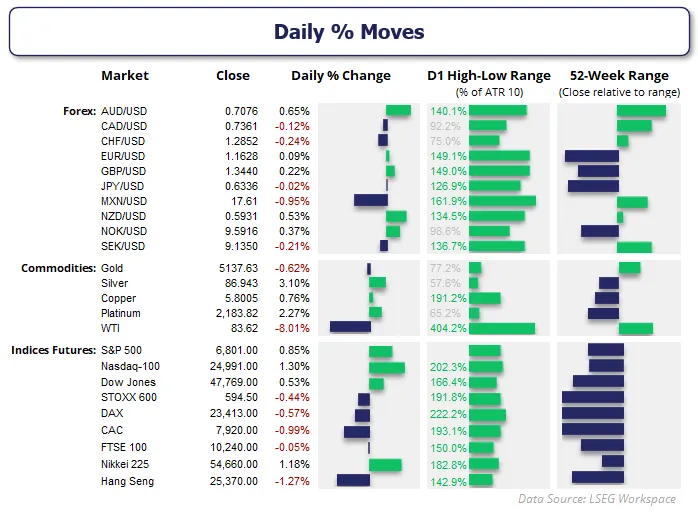The width and height of the screenshot is (698, 513).
Task: Click the Daily % Moves title banner
Action: pyautogui.click(x=349, y=32)
